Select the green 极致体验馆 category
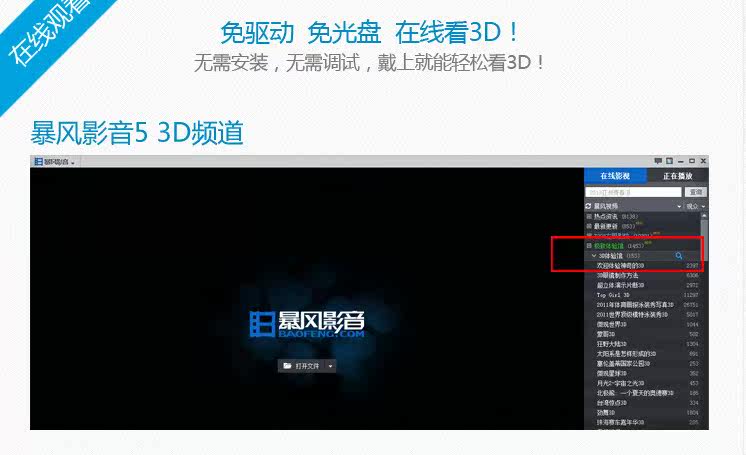Viewport: 746px width, 455px height. point(609,246)
